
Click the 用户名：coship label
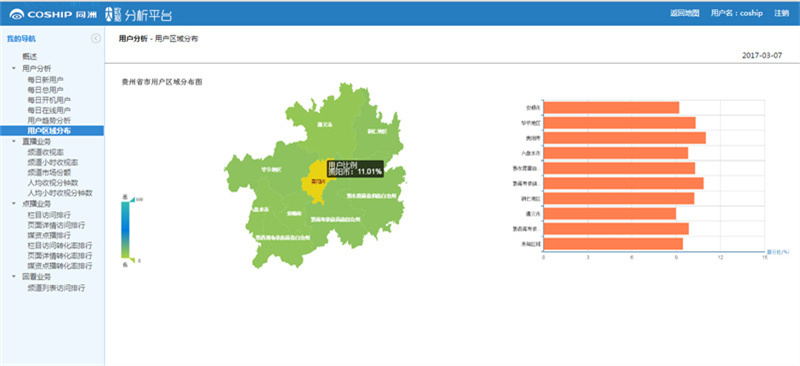[x=737, y=13]
